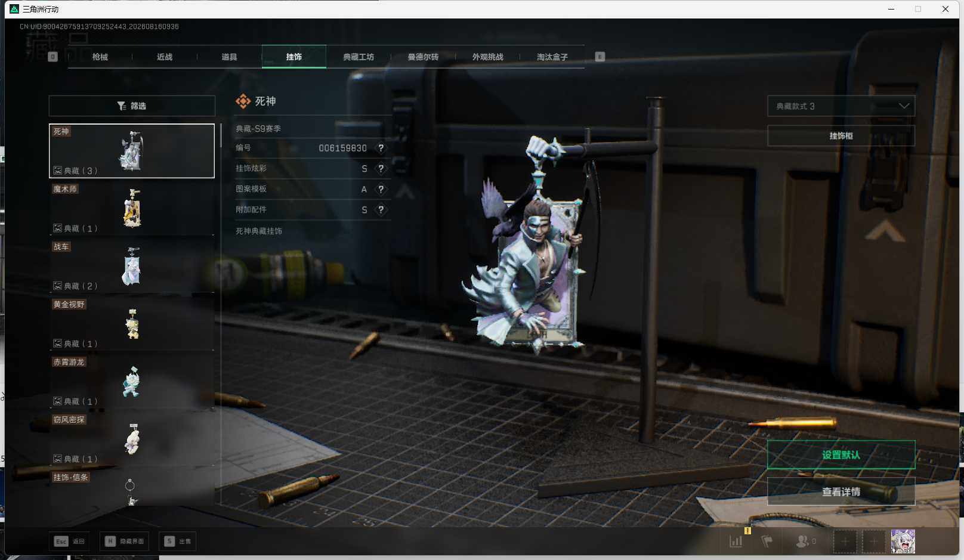This screenshot has width=964, height=560.
Task: Click the 死神 charm 3D preview model
Action: 532,245
